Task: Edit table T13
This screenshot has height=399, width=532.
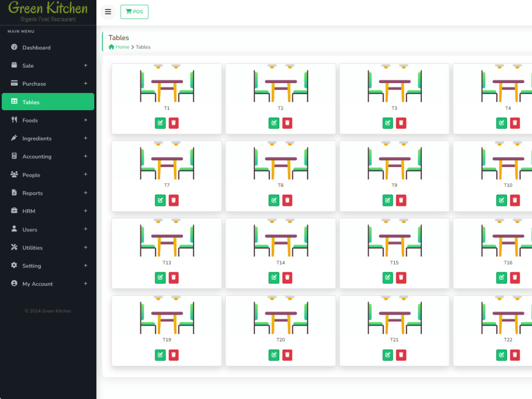Action: (x=160, y=278)
